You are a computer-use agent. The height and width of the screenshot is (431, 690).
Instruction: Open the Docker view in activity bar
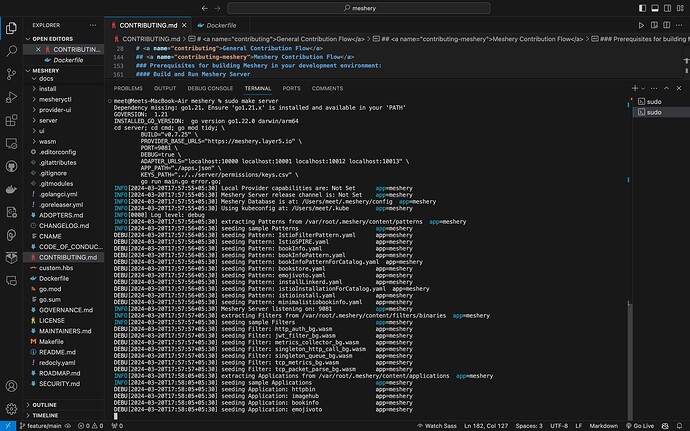tap(11, 189)
